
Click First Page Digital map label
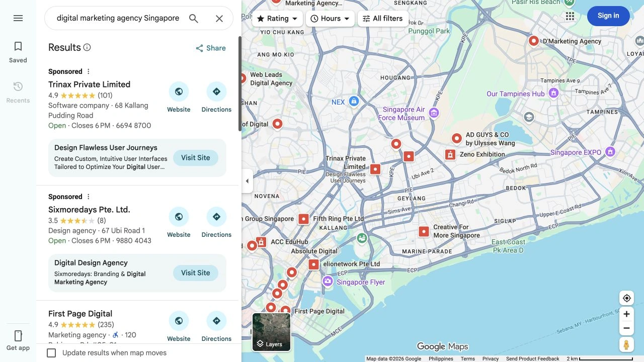(319, 311)
